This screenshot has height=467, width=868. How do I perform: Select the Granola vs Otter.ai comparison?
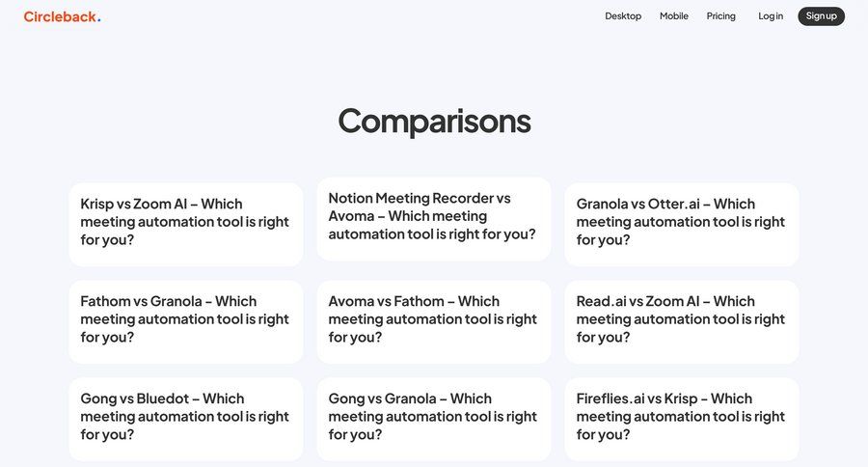click(x=681, y=222)
